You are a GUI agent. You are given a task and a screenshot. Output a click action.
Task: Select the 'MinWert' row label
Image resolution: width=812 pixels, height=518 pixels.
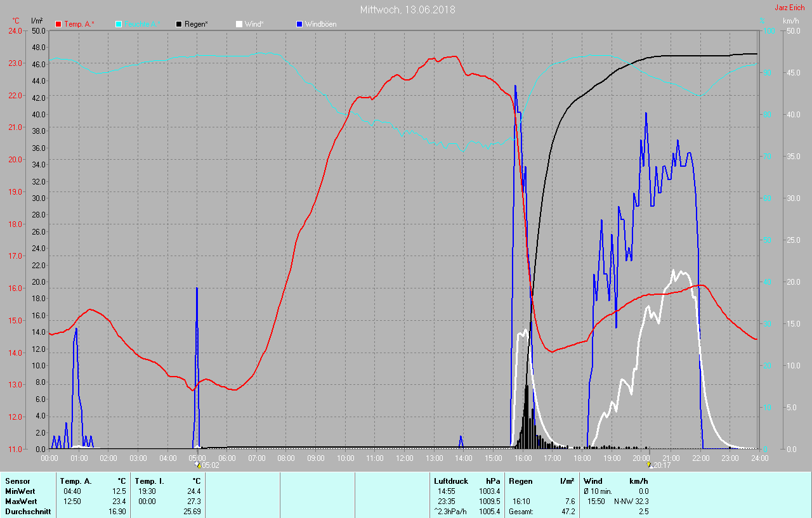[20, 491]
